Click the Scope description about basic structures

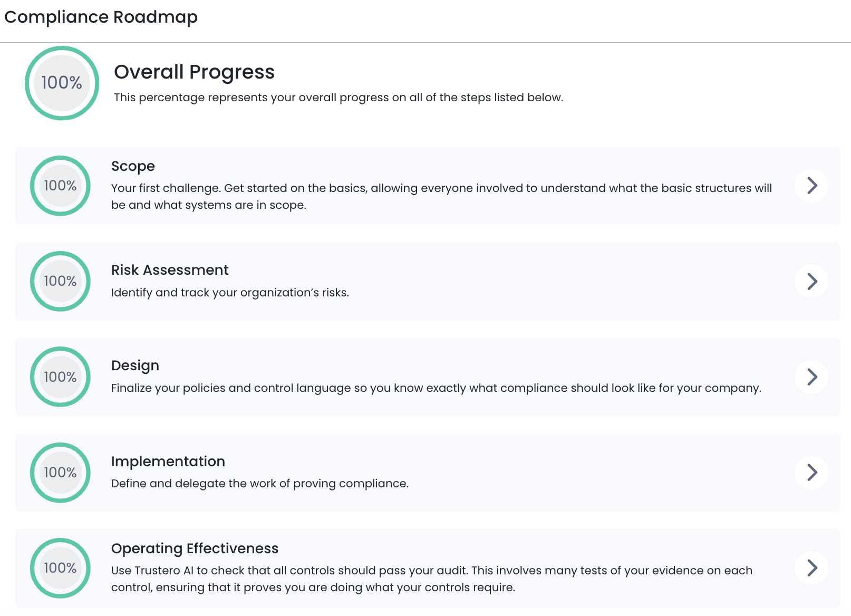(x=441, y=196)
